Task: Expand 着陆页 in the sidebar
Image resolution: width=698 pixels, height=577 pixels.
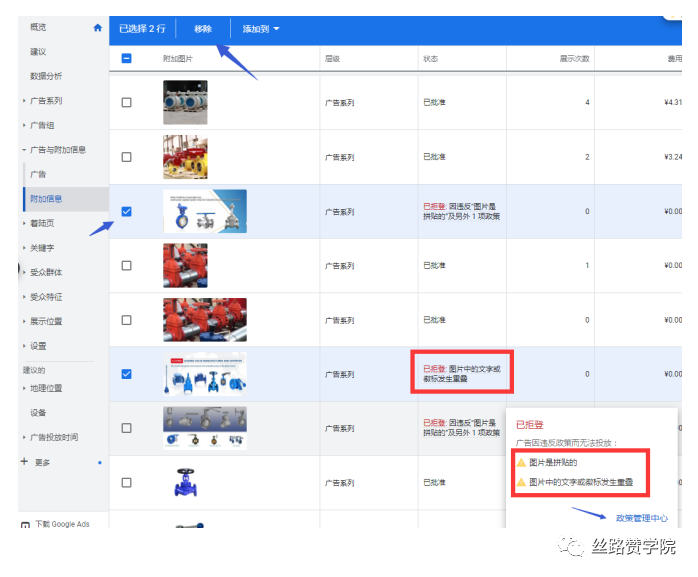Action: tap(24, 223)
